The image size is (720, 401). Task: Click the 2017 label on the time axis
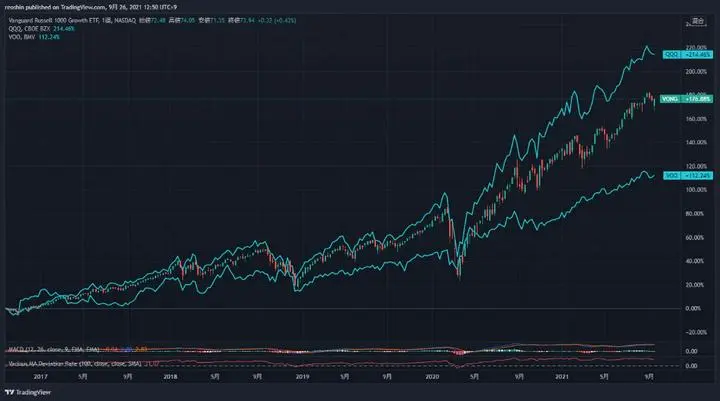point(40,377)
